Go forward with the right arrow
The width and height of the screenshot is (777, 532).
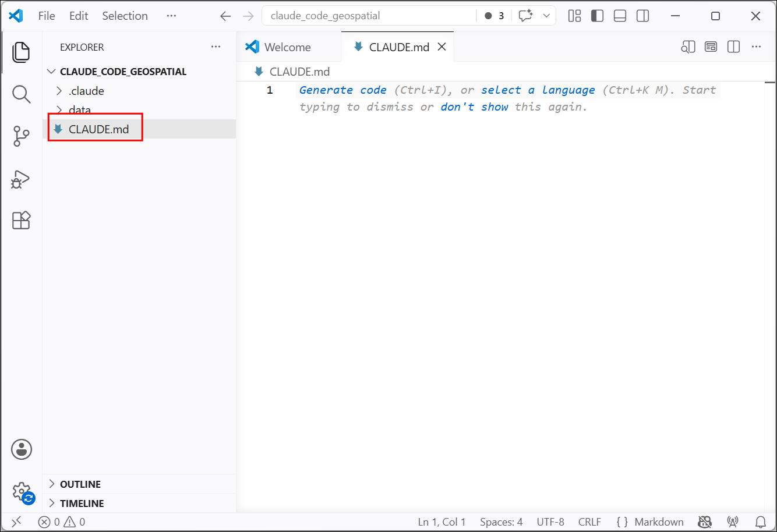pos(248,16)
